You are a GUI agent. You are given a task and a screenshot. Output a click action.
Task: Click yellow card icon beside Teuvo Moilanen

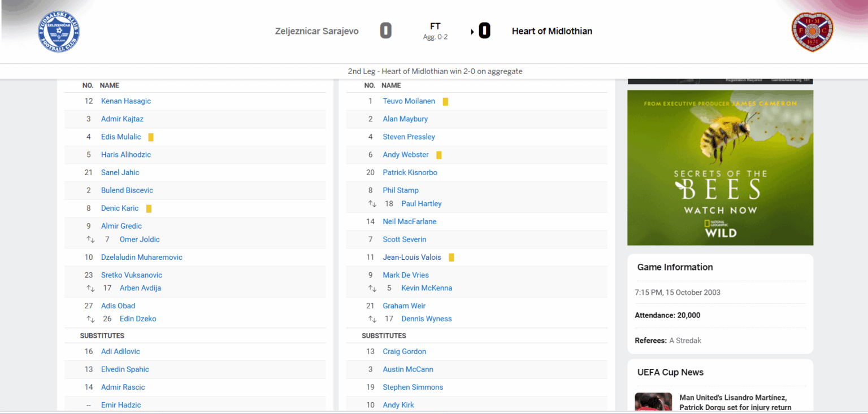[445, 102]
